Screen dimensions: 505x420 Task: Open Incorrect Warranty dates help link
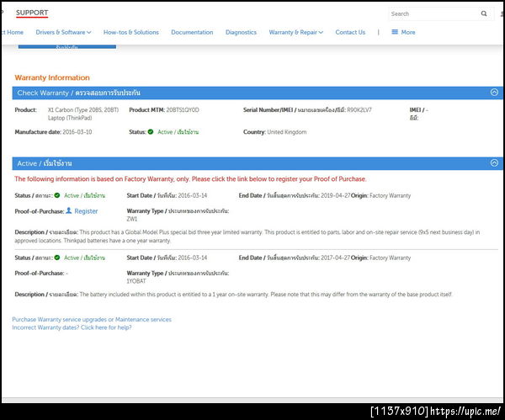click(x=72, y=327)
